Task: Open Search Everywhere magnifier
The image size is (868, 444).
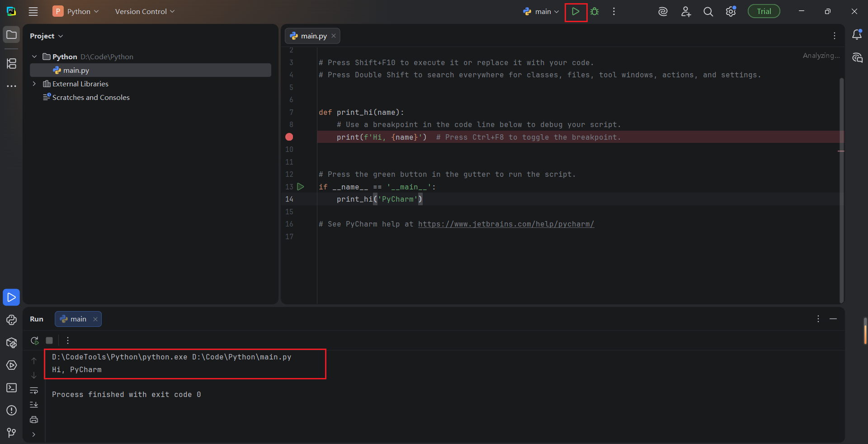Action: (708, 12)
